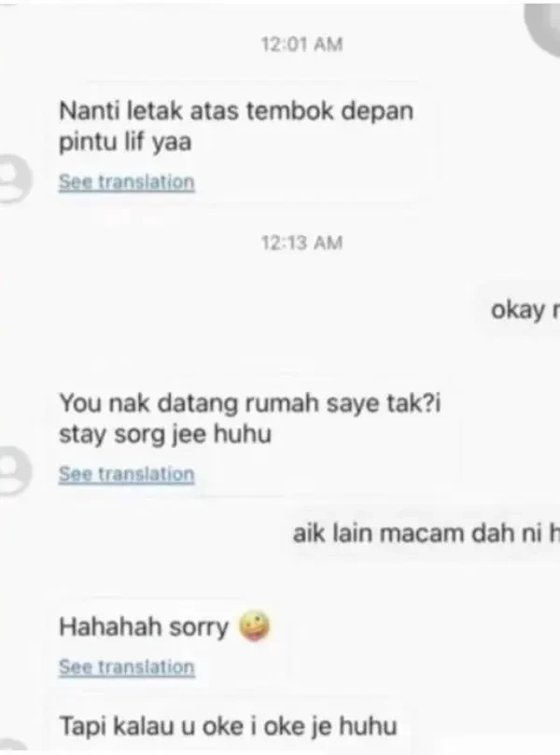Click the 12:01 AM timestamp
Viewport: 560px width, 755px height.
(x=301, y=44)
